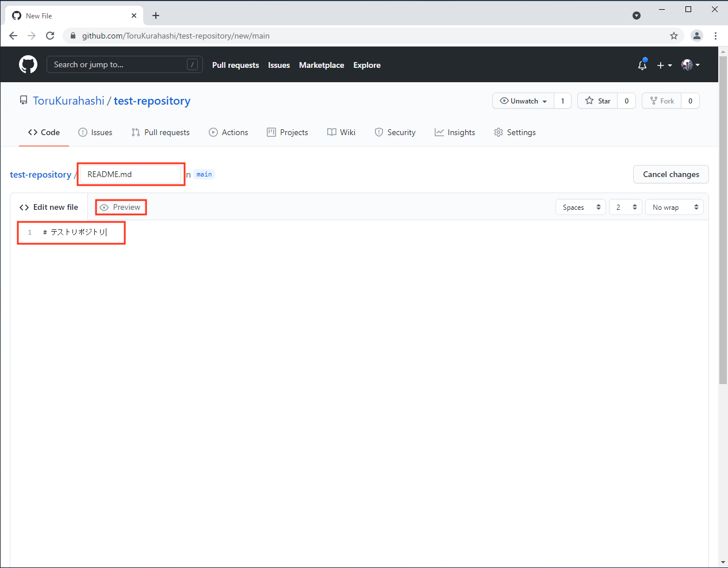Open the indent size 2 dropdown
Image resolution: width=728 pixels, height=568 pixels.
pos(626,207)
